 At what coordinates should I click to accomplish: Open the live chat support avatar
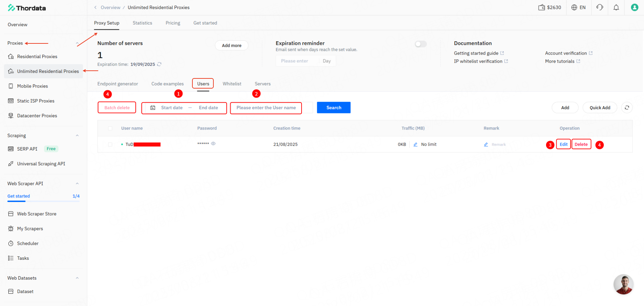point(623,284)
